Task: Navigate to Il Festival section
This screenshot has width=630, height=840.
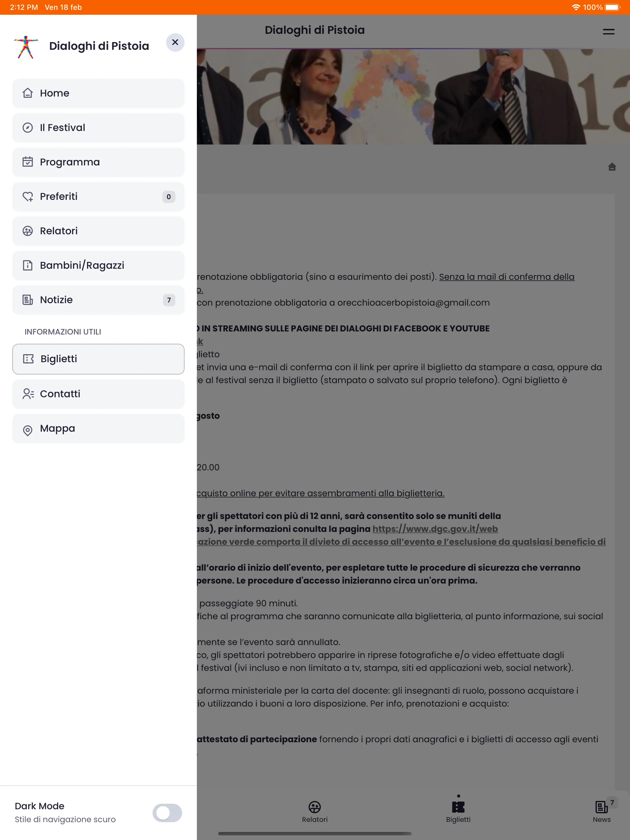Action: [x=98, y=128]
